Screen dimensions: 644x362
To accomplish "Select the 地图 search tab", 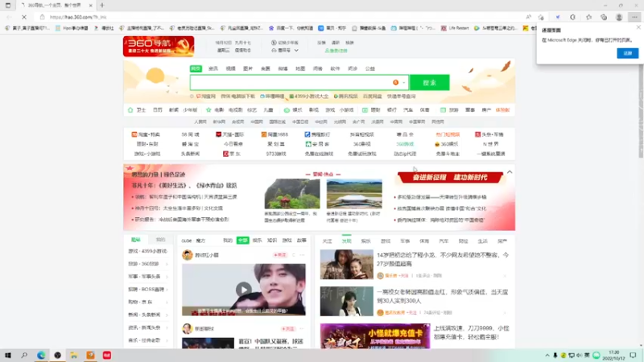I will pyautogui.click(x=300, y=68).
